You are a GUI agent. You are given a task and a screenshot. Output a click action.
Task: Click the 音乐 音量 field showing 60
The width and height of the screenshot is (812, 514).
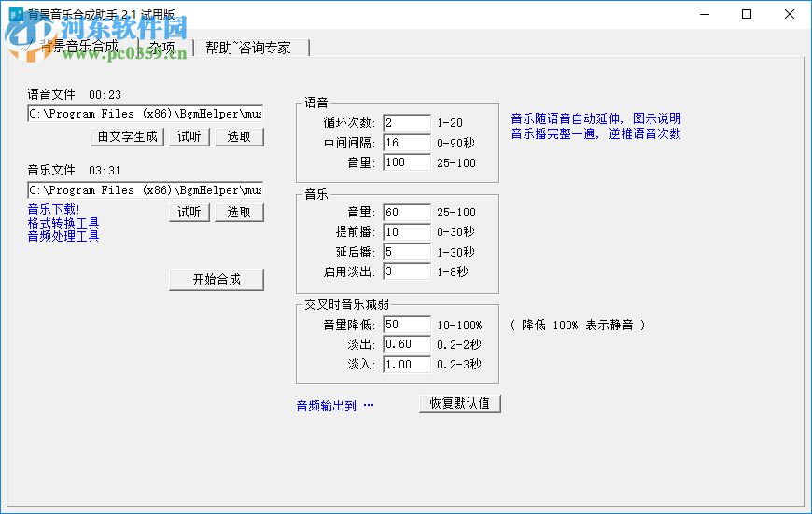pos(407,213)
